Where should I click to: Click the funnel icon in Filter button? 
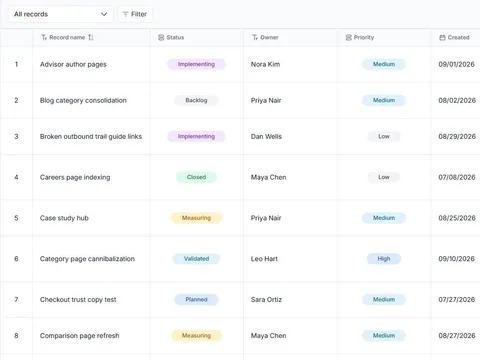(125, 14)
